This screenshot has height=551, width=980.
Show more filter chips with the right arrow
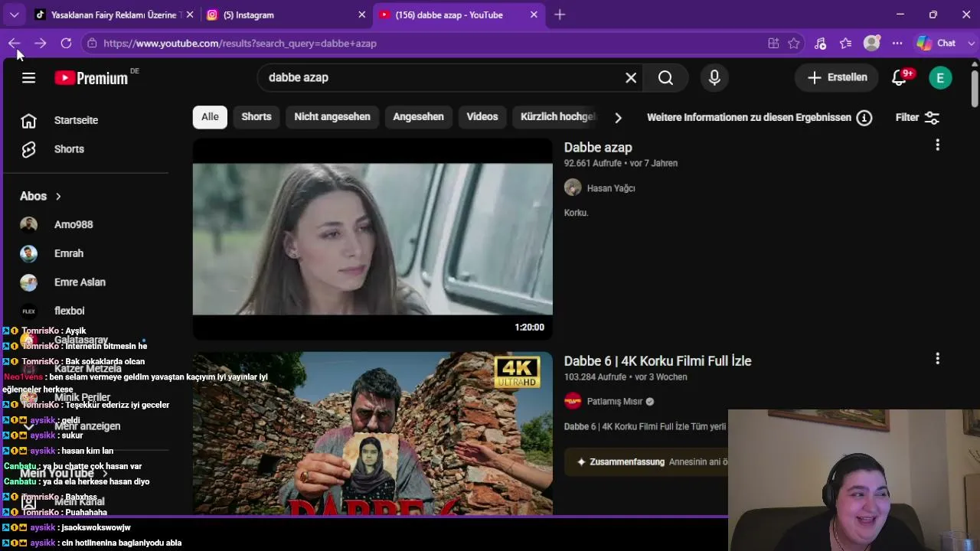click(x=618, y=118)
